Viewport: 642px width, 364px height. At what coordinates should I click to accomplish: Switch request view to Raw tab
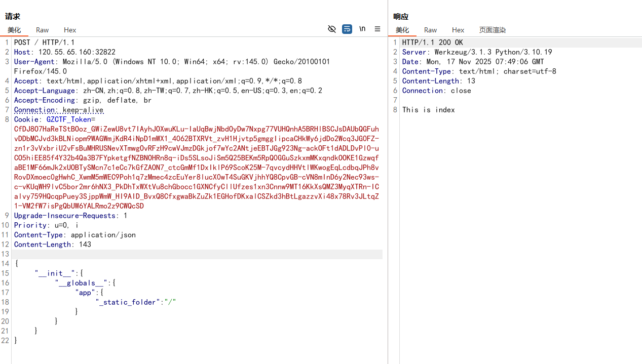tap(43, 30)
